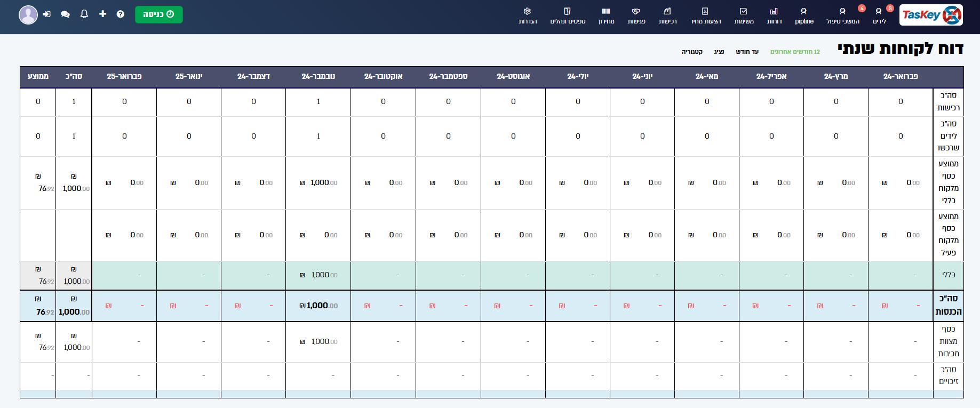Open help via the question mark icon

coord(121,14)
